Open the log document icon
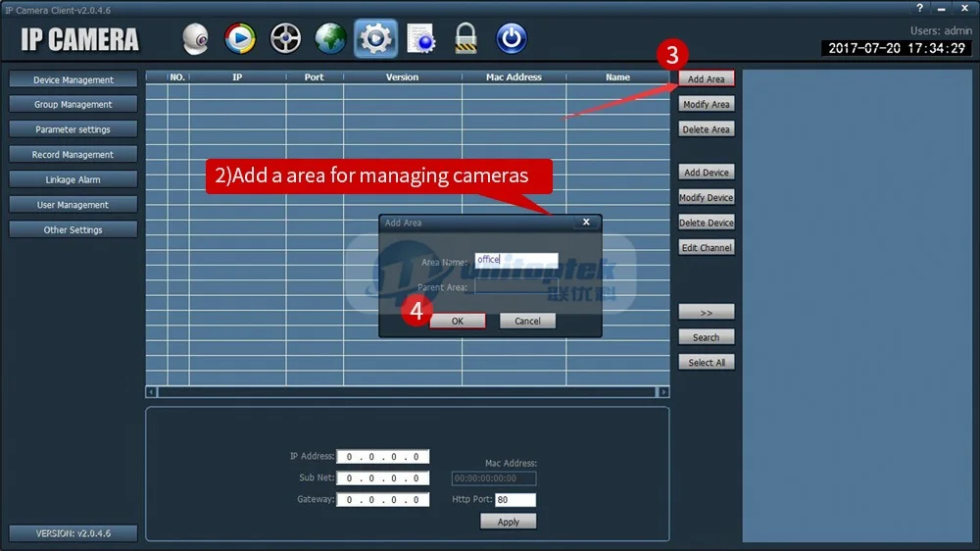 point(421,39)
